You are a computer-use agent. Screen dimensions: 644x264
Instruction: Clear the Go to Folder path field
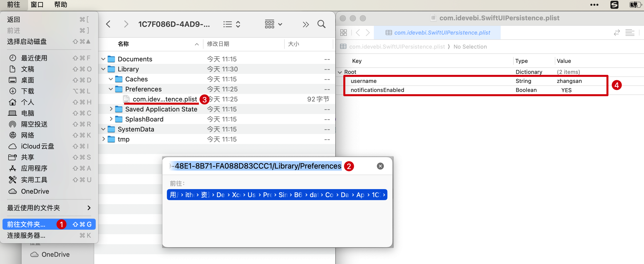(x=380, y=166)
